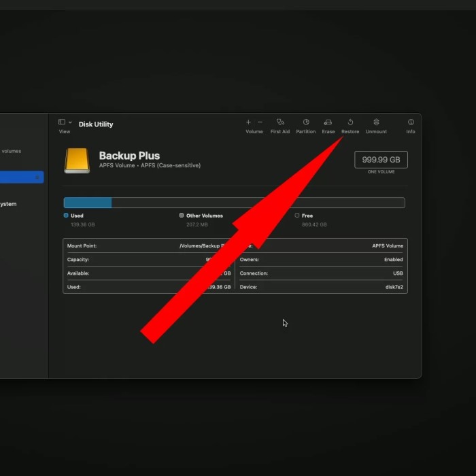Click the Capacity row label
Image resolution: width=476 pixels, height=476 pixels.
click(78, 260)
